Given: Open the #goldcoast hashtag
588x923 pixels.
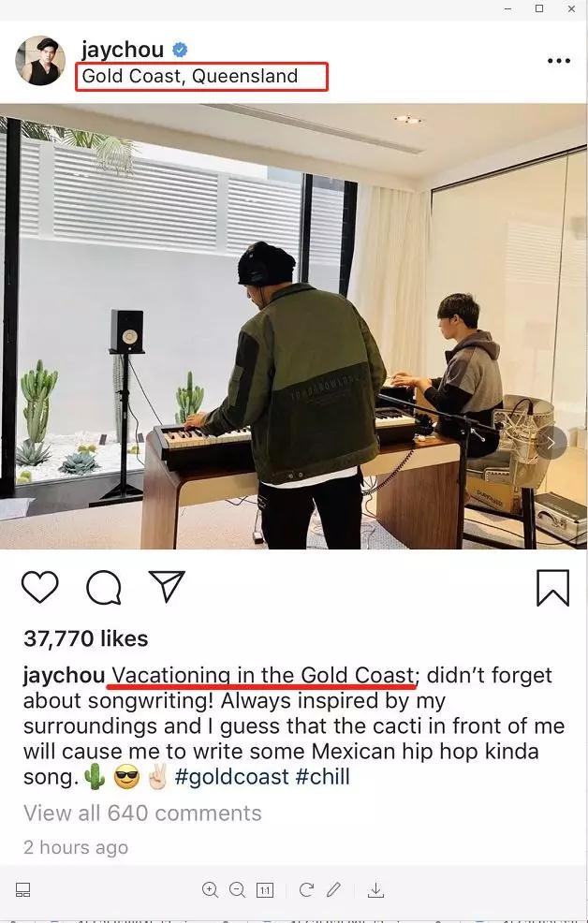Looking at the screenshot, I should click(x=232, y=776).
